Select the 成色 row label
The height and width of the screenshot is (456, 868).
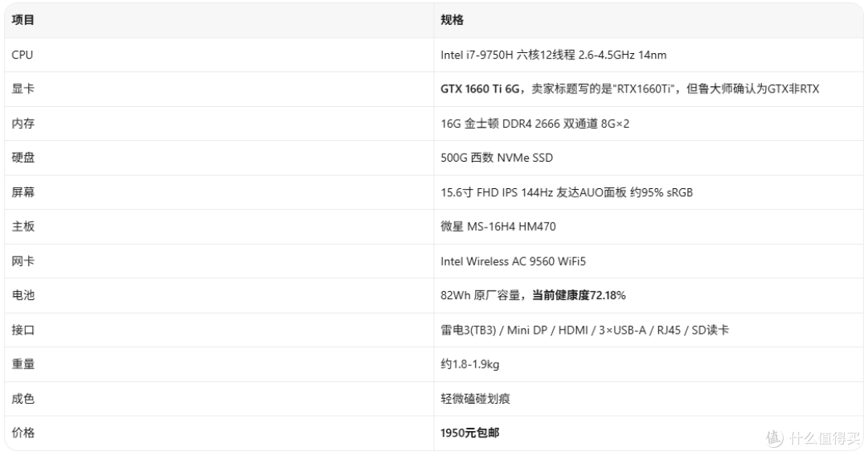[x=23, y=398]
